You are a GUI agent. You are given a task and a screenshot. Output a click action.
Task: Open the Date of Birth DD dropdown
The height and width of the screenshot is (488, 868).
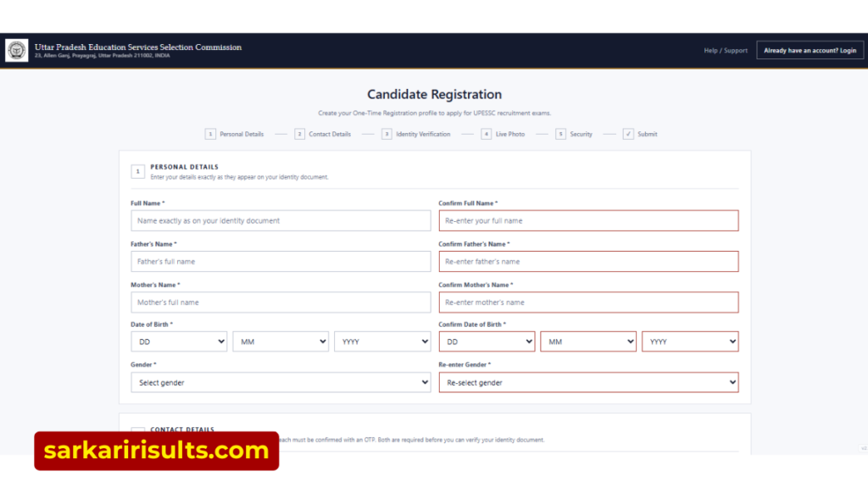pyautogui.click(x=179, y=341)
